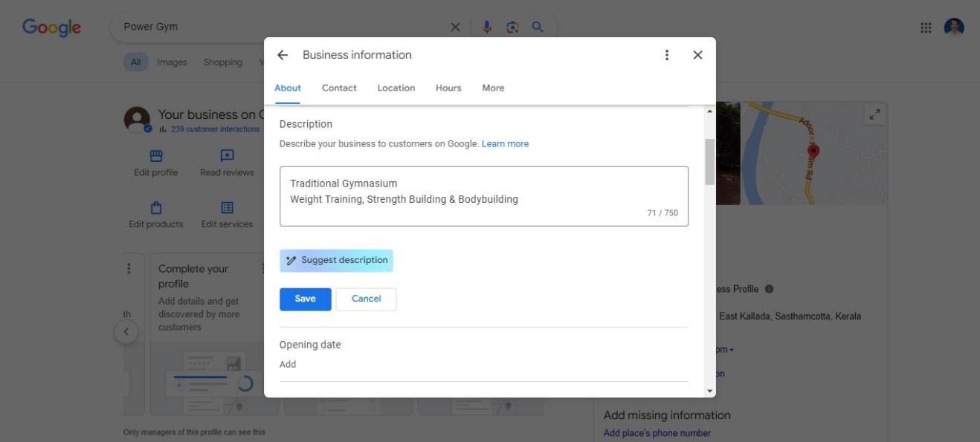The height and width of the screenshot is (442, 980).
Task: Click Add place's phone number link
Action: (x=657, y=433)
